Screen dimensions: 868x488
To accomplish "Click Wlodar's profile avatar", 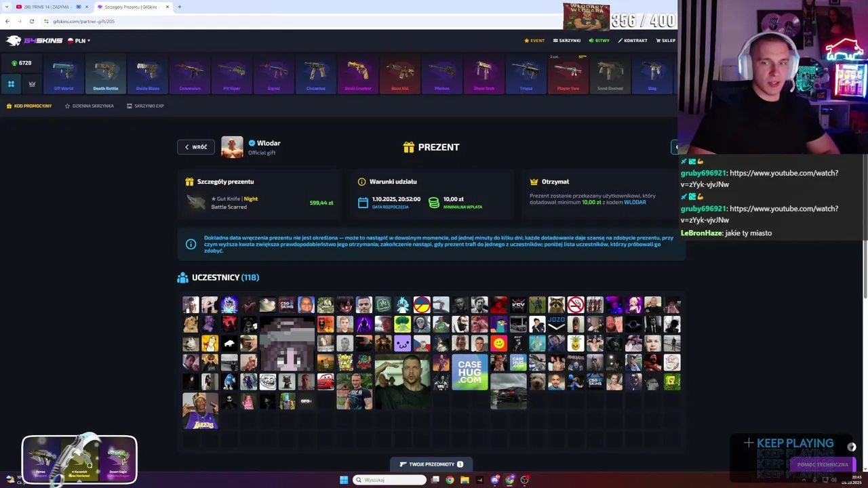I will [x=232, y=147].
